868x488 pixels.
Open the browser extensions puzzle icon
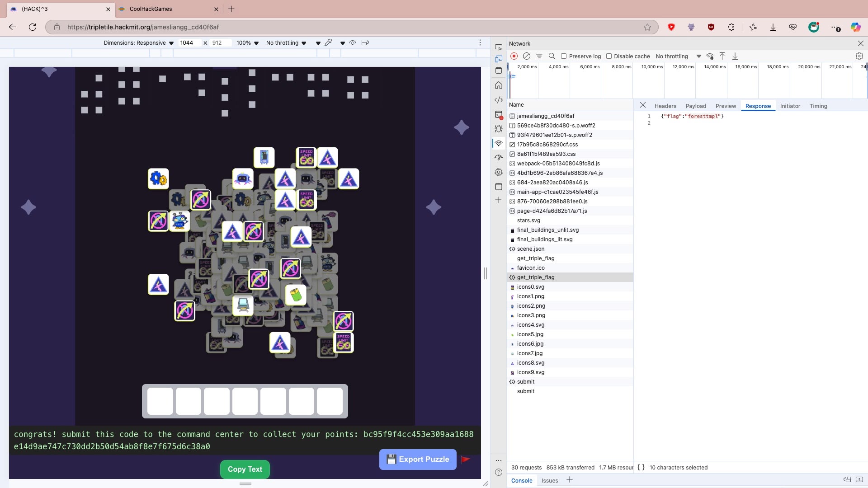click(x=731, y=27)
